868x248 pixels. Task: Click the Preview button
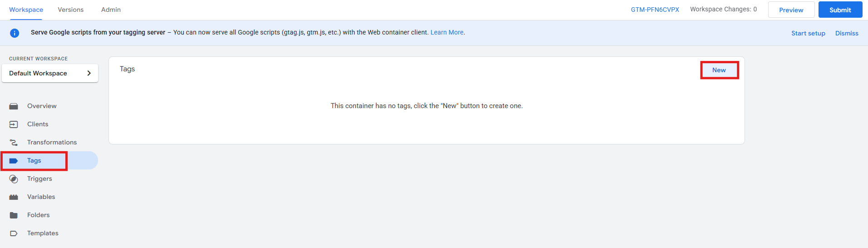pos(791,10)
